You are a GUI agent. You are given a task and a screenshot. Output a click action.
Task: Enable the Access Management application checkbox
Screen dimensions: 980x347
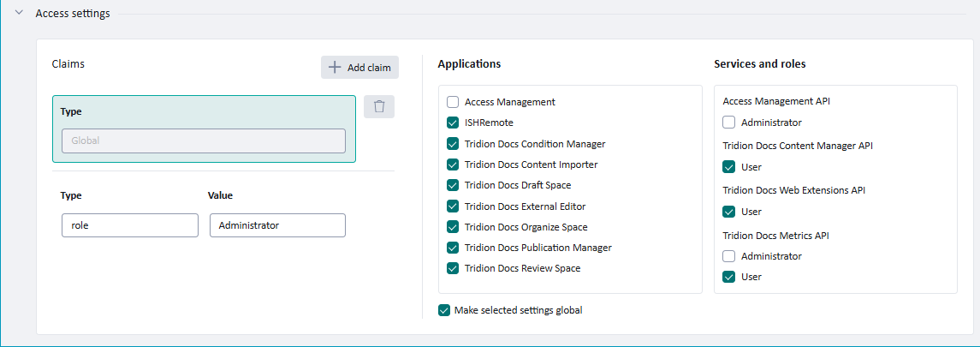pos(453,102)
